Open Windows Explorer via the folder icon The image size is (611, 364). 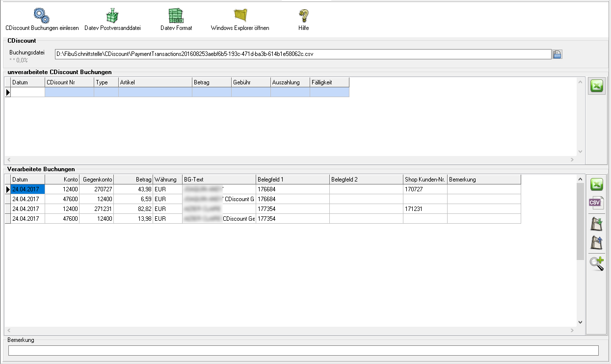tap(240, 16)
